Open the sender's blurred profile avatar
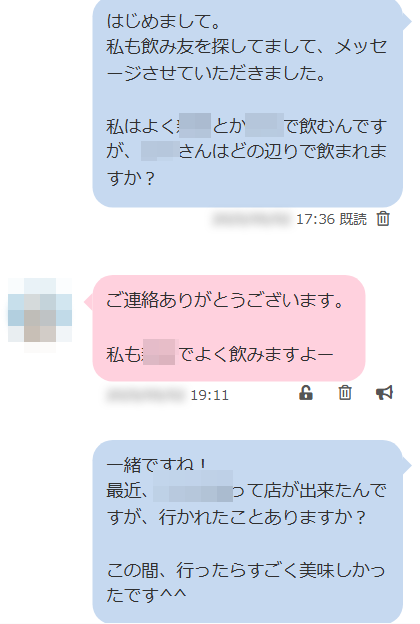Viewport: 420px width, 624px height. tap(40, 314)
